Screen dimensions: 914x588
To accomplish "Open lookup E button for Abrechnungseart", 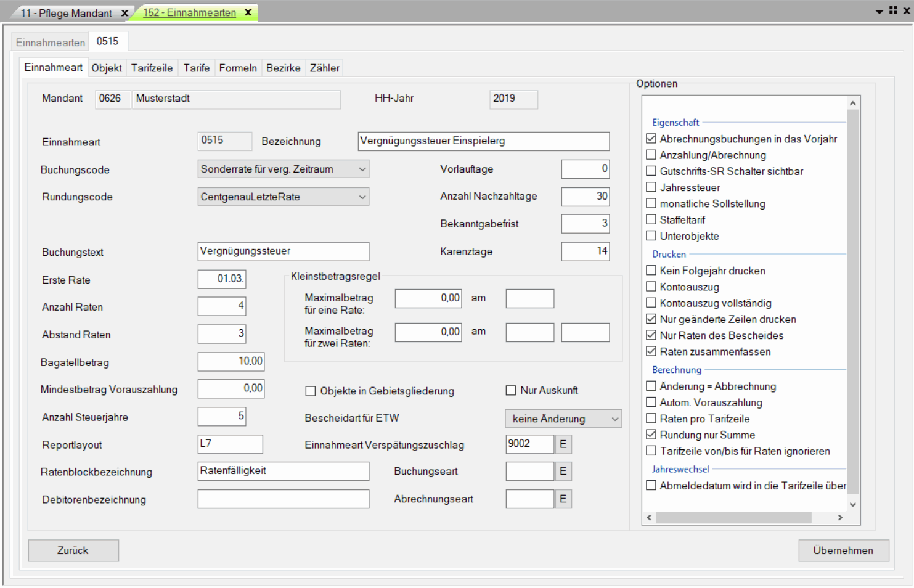I will (x=563, y=499).
